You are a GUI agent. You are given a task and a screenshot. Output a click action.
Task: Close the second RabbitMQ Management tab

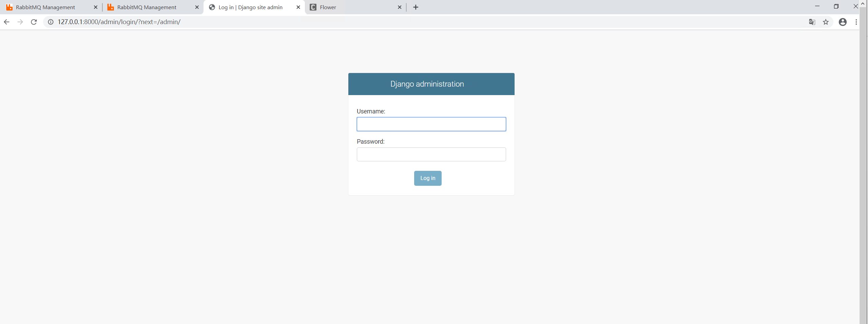click(x=197, y=7)
